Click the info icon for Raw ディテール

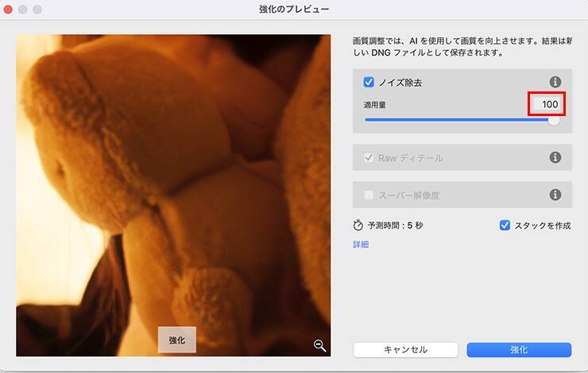pos(555,157)
